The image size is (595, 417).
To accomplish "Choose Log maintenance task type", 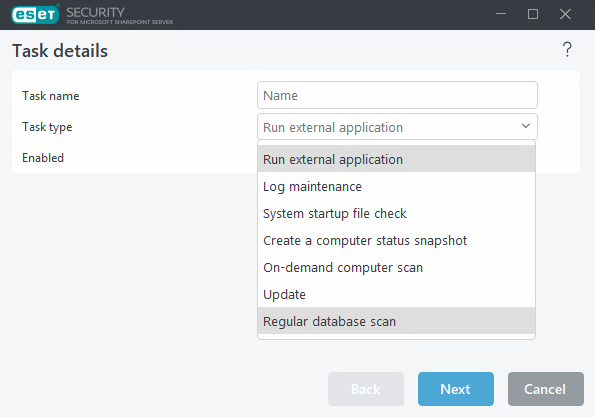I will click(x=396, y=186).
